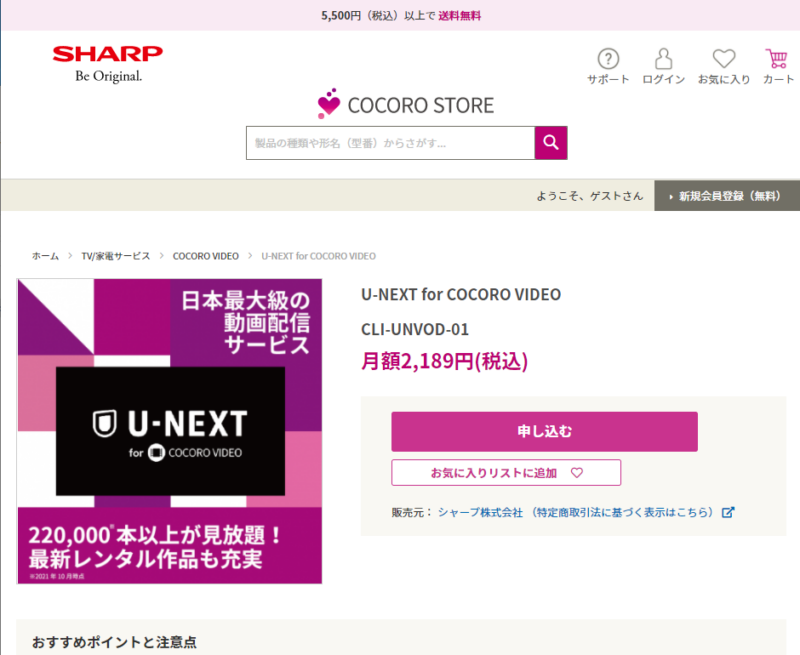The height and width of the screenshot is (655, 800).
Task: Click the 送料無料 free shipping banner link
Action: [457, 15]
